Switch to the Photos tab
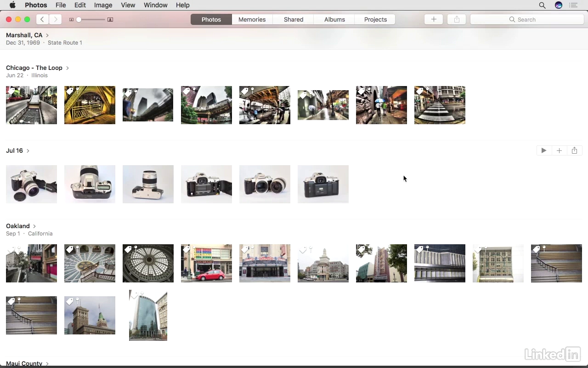This screenshot has height=368, width=588. 211,19
